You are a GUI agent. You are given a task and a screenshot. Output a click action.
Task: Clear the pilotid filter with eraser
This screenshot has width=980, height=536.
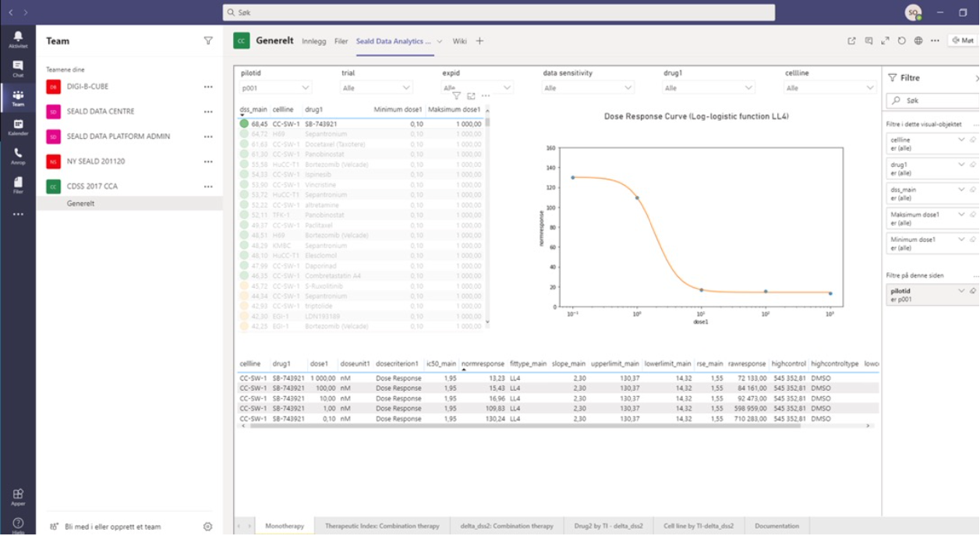[974, 290]
